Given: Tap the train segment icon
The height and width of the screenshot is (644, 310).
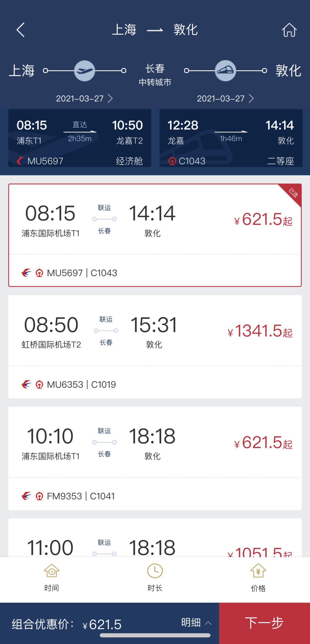Looking at the screenshot, I should coord(225,71).
